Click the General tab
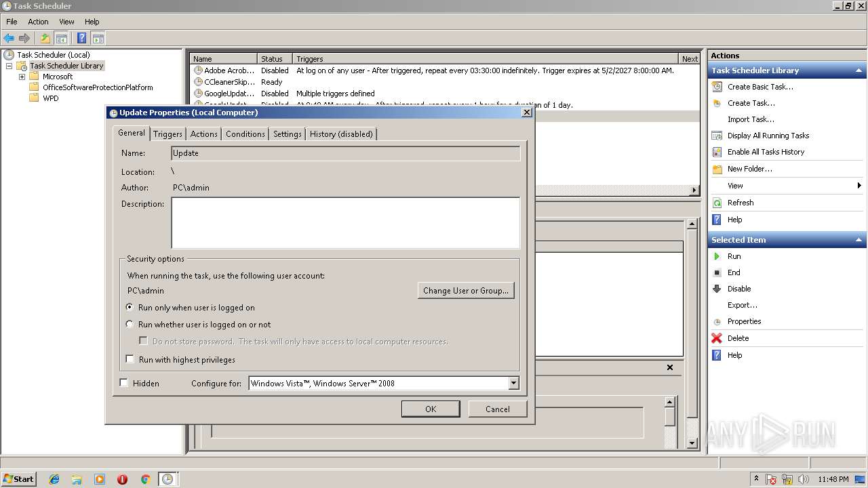The height and width of the screenshot is (488, 868). [132, 133]
